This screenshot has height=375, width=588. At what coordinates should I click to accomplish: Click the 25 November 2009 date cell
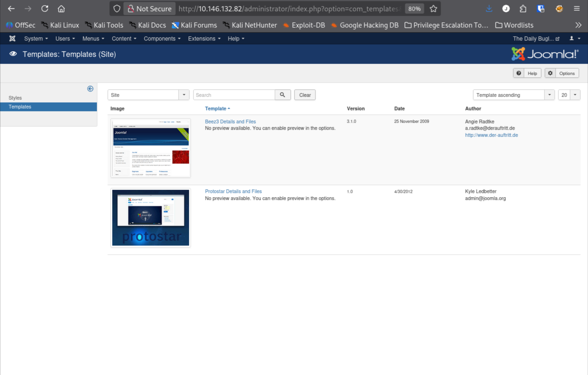(412, 121)
